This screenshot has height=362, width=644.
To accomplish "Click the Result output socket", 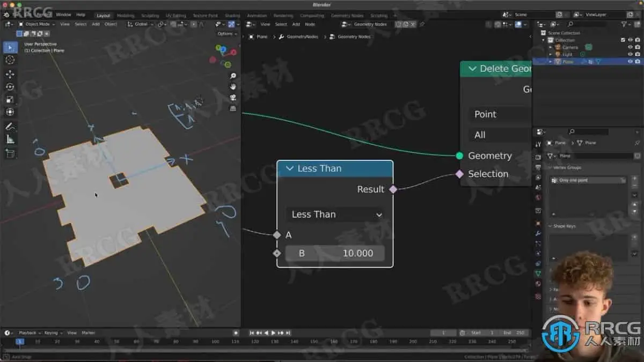I will [x=393, y=189].
